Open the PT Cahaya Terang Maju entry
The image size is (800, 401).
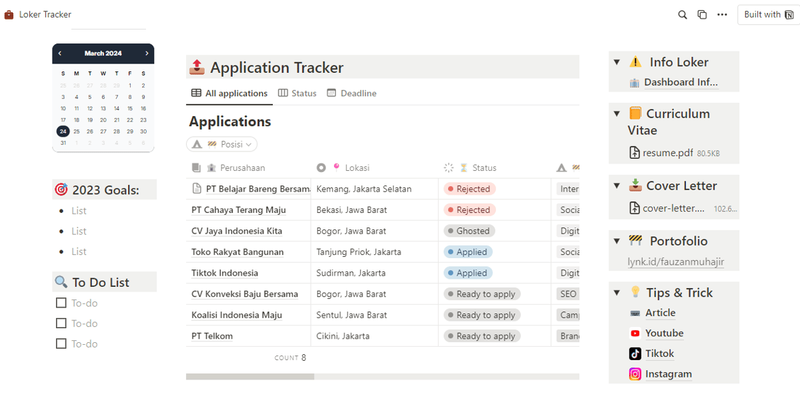coord(239,210)
